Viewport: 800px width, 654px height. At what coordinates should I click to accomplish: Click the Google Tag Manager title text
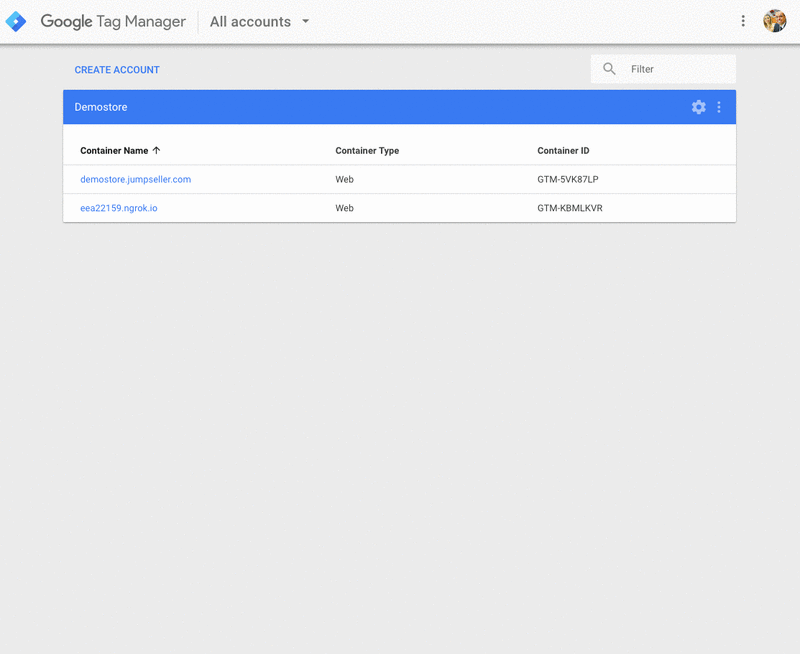[x=113, y=21]
